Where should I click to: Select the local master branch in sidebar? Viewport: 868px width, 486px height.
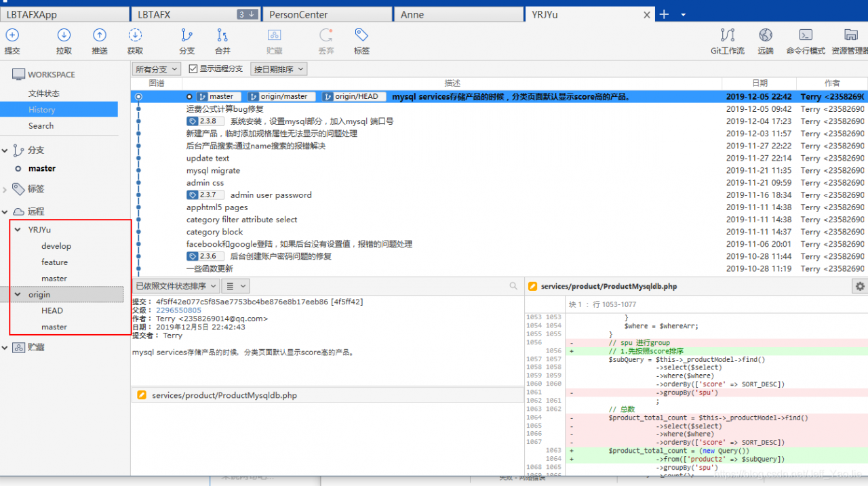pyautogui.click(x=42, y=169)
